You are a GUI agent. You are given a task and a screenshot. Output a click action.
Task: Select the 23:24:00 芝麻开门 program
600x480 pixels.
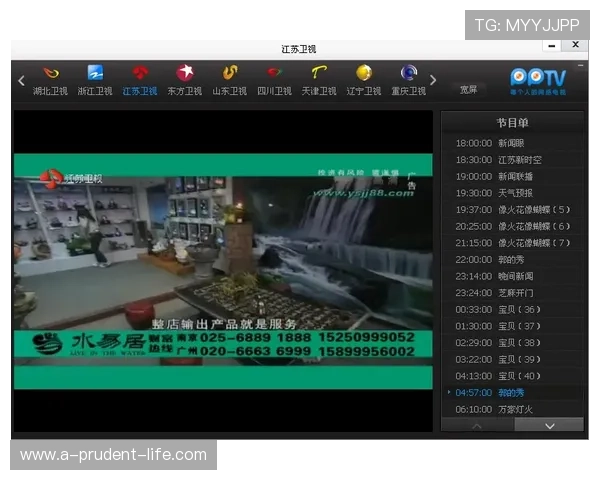pyautogui.click(x=512, y=293)
